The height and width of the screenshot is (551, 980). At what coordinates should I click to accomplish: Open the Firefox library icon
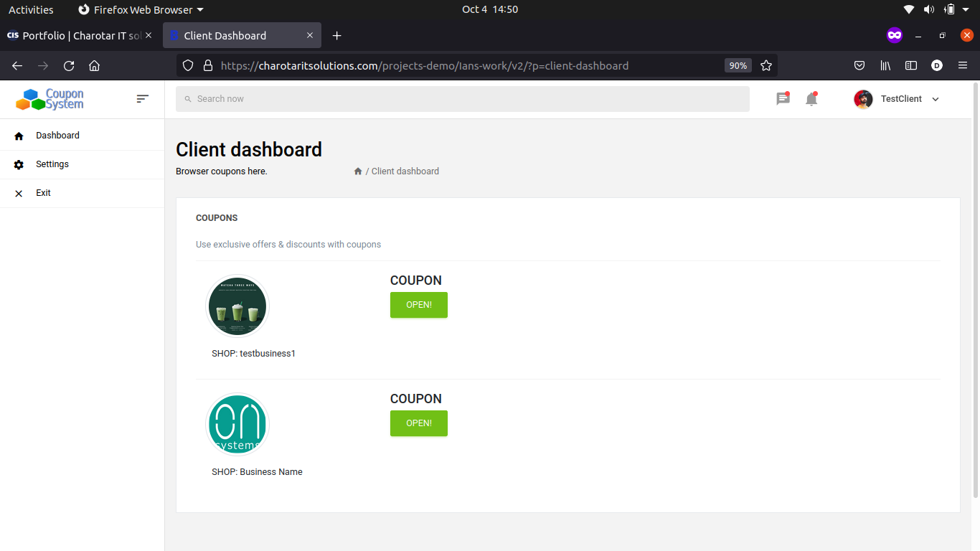point(885,65)
